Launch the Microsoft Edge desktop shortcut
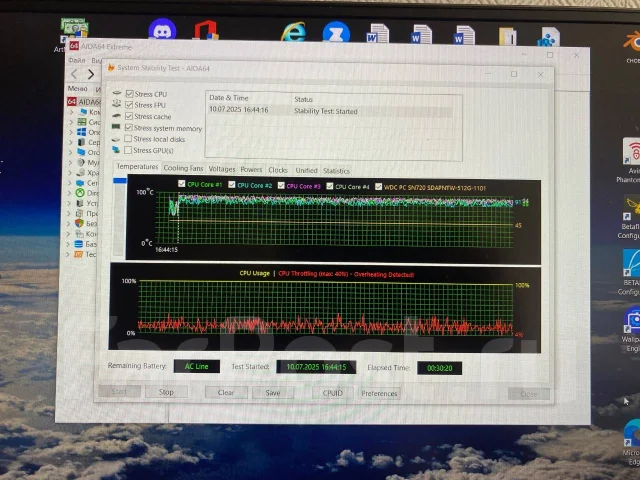The height and width of the screenshot is (480, 640). (633, 433)
